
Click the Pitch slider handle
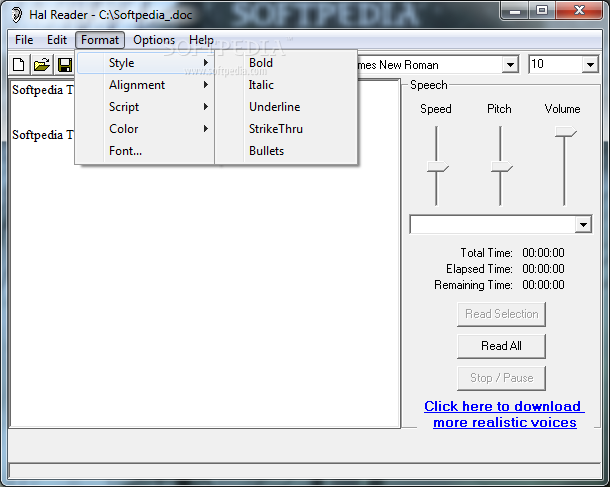tap(501, 167)
